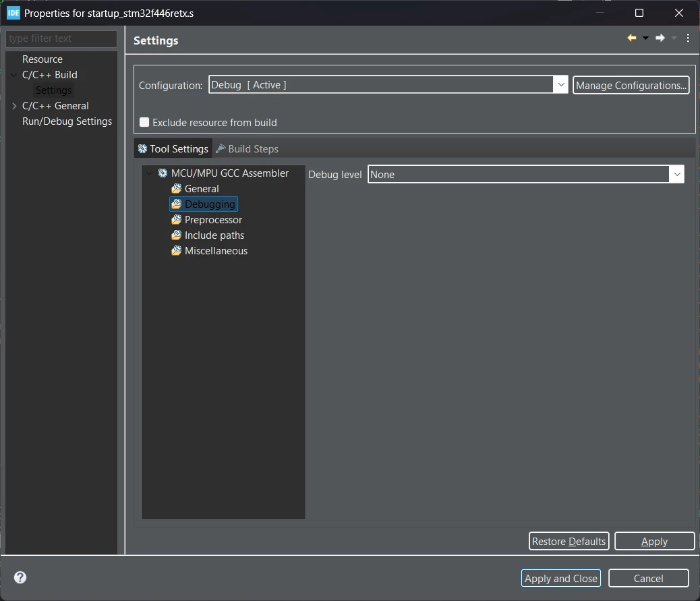Viewport: 700px width, 601px height.
Task: Click the IDE application icon in title bar
Action: [x=13, y=13]
